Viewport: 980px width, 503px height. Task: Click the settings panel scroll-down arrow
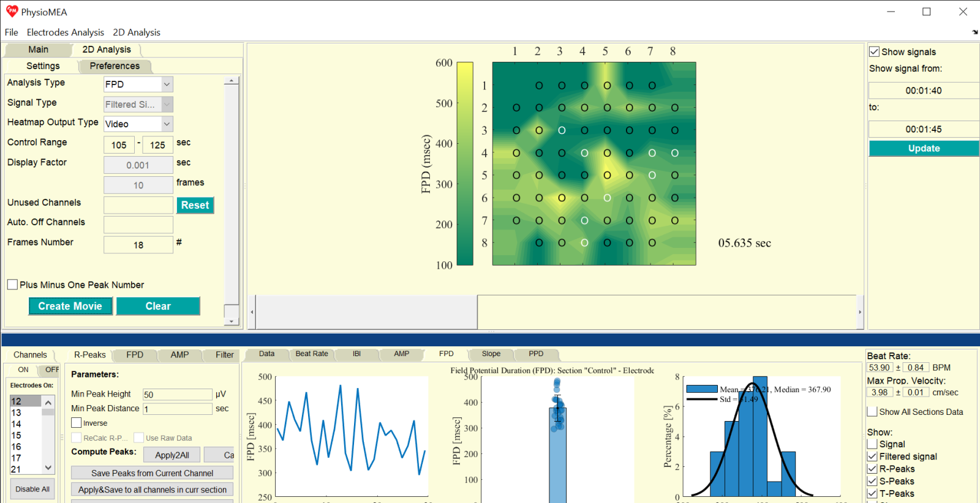pyautogui.click(x=231, y=321)
